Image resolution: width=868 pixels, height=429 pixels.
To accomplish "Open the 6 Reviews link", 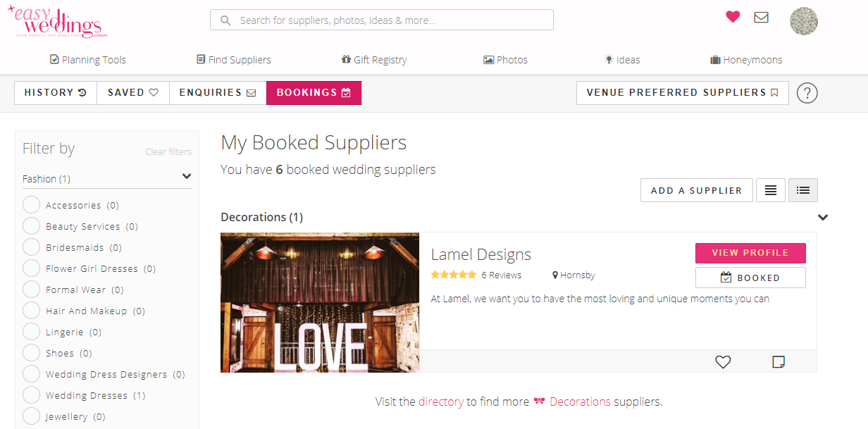I will (502, 275).
